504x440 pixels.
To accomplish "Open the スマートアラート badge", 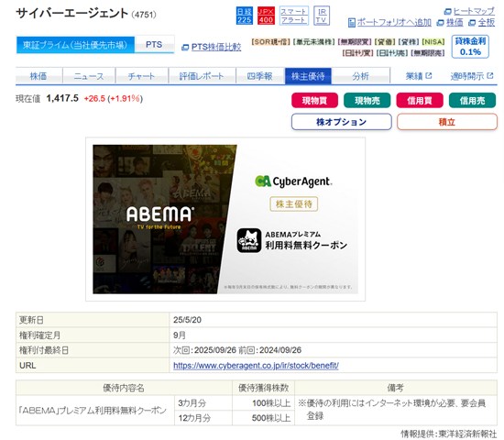I will (294, 16).
